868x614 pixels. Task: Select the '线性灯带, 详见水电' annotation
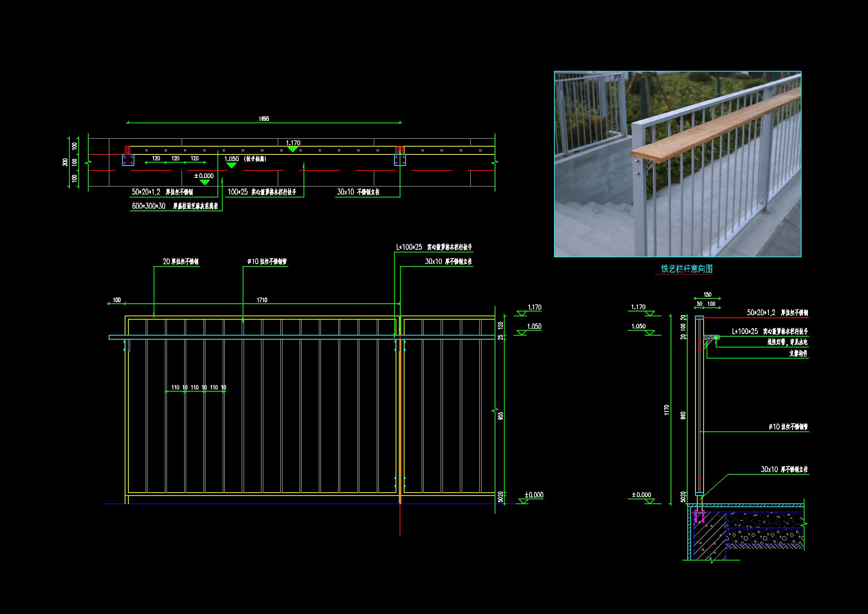point(787,343)
